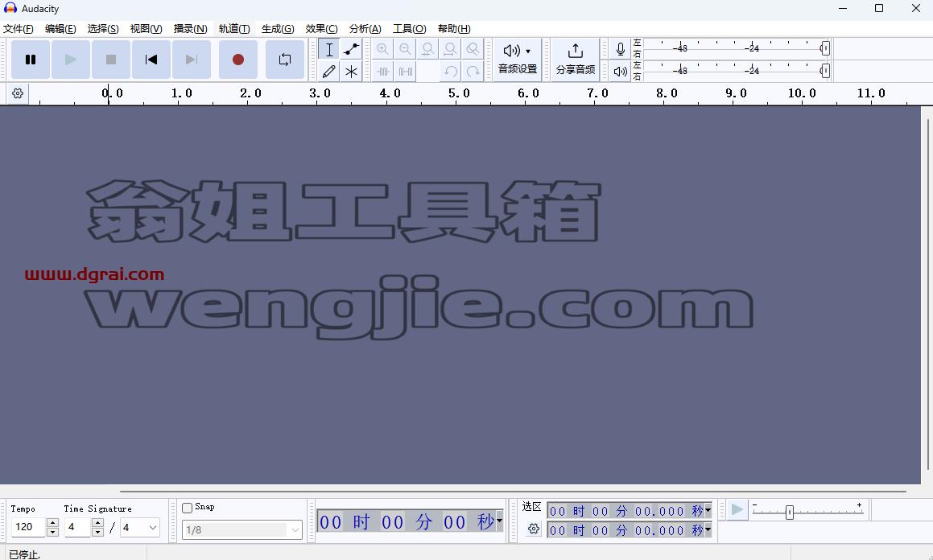Select the Envelope tool
The image size is (933, 560).
pos(351,49)
